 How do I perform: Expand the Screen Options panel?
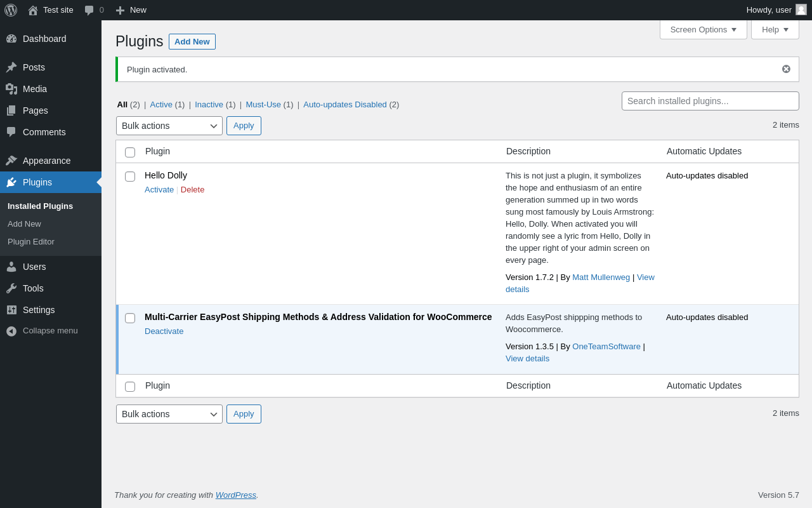coord(703,29)
